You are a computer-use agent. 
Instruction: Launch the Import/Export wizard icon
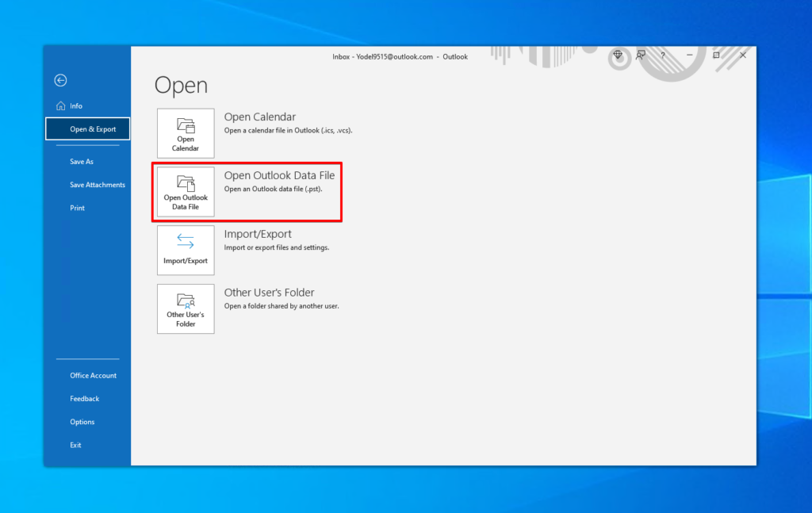[186, 250]
